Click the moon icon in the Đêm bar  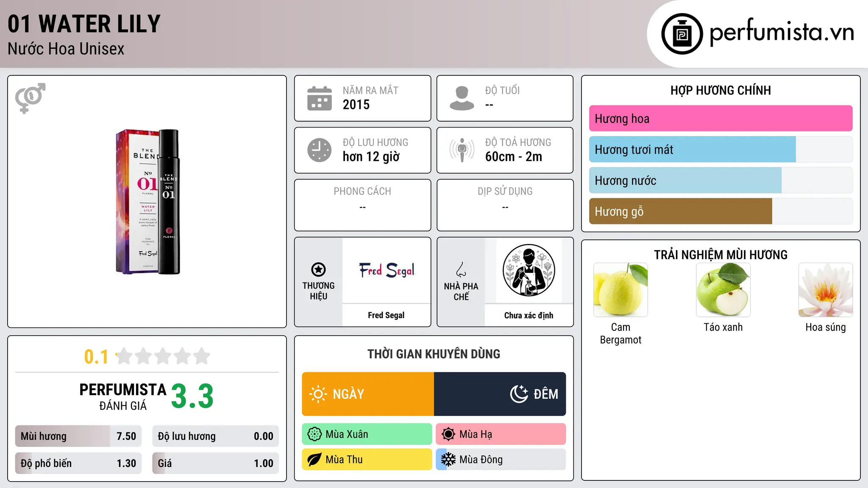pos(519,394)
